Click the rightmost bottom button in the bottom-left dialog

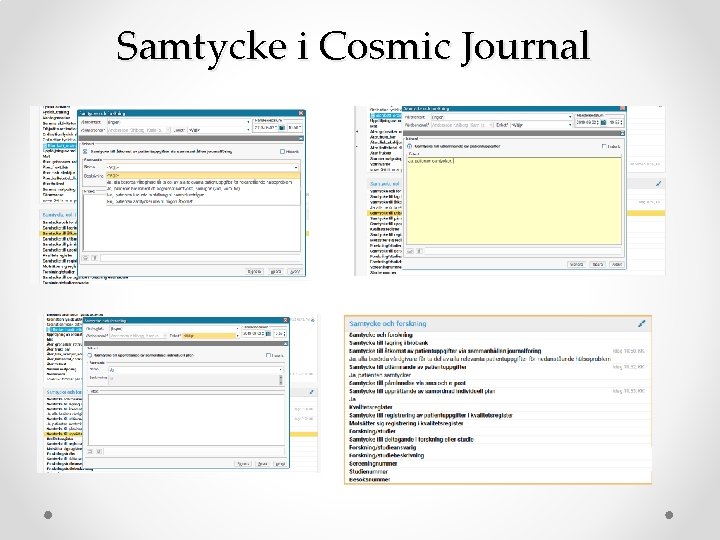click(280, 464)
